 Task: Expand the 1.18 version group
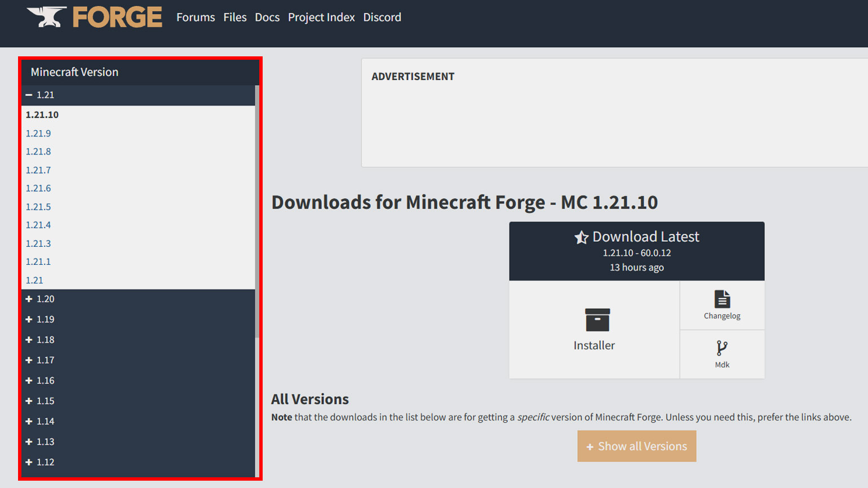29,340
